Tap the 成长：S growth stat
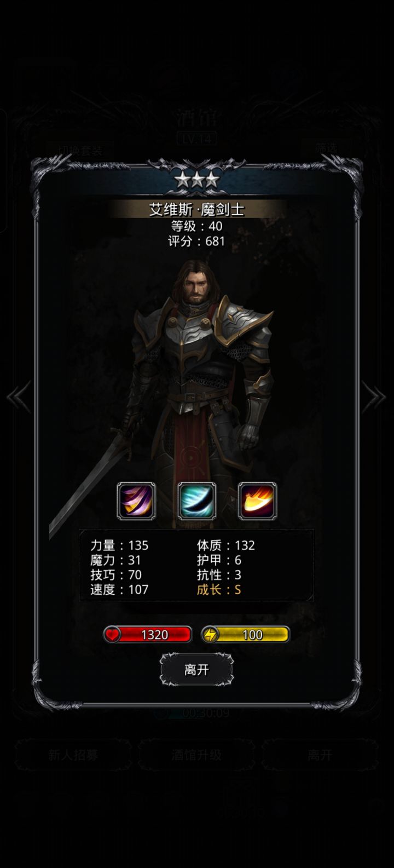Screen dimensions: 394x868 [x=219, y=590]
